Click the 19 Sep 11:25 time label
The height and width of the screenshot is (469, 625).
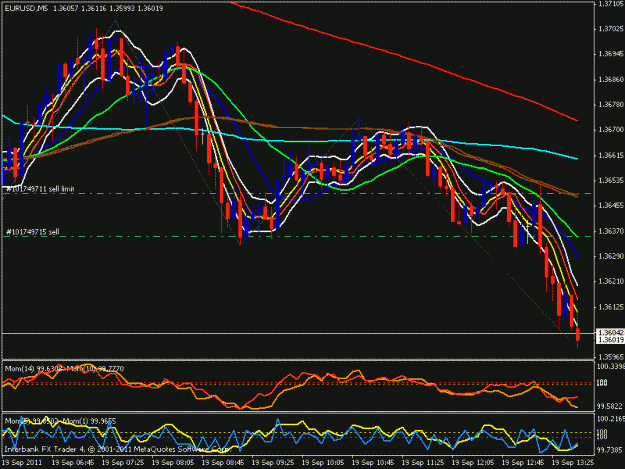coord(423,463)
